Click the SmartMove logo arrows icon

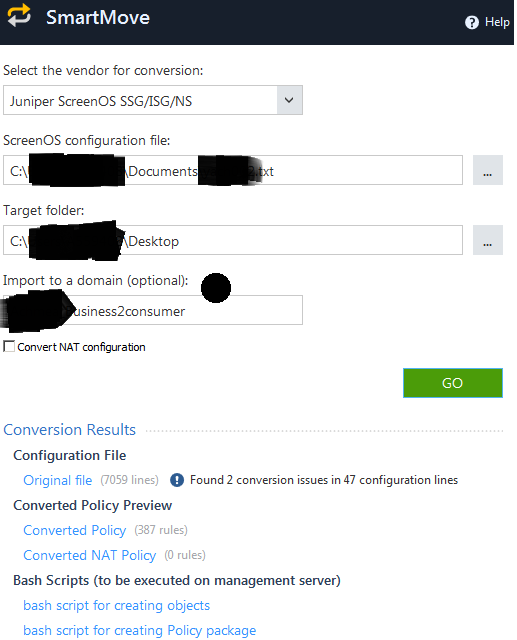[x=19, y=16]
